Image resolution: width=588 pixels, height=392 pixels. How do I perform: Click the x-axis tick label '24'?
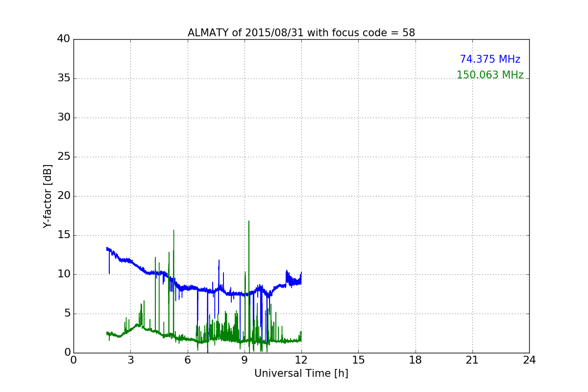[529, 360]
